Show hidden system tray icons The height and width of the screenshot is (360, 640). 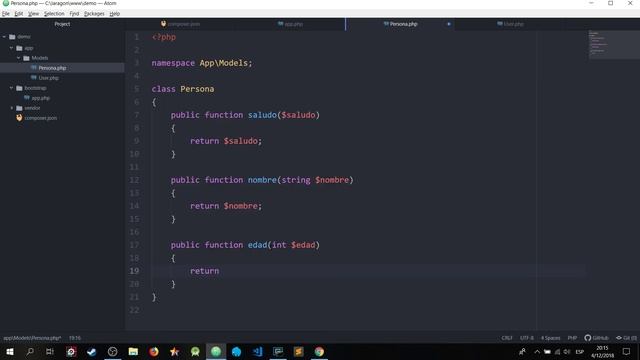pos(537,351)
